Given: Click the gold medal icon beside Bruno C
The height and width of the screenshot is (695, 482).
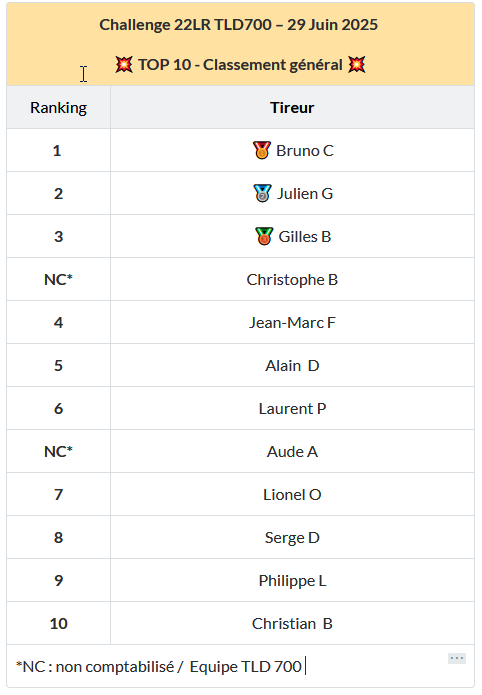Looking at the screenshot, I should click(262, 150).
